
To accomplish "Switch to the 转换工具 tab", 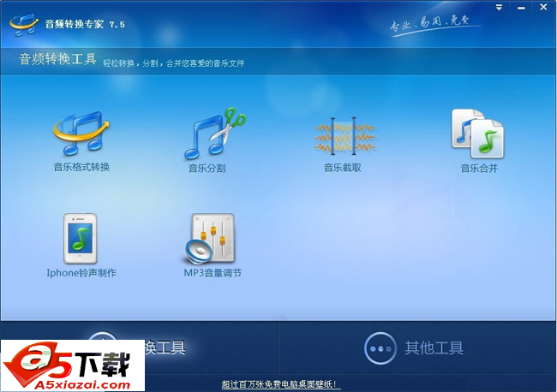I will [140, 347].
